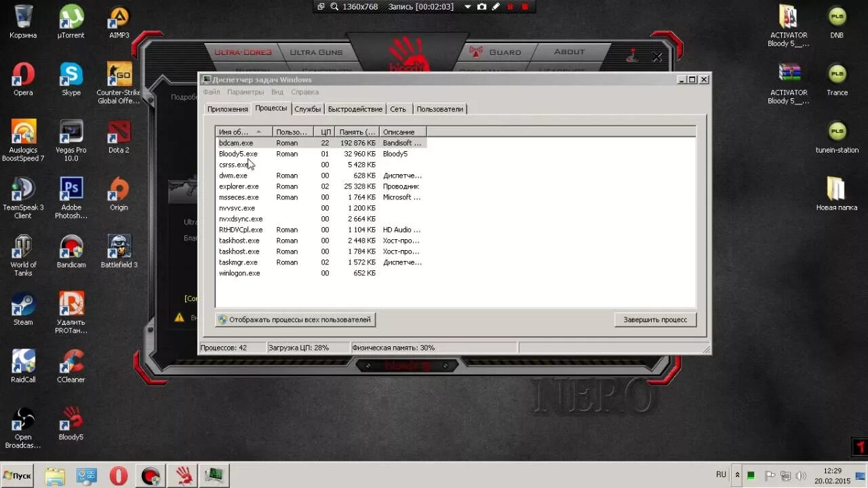Select the CCleaner desktop icon

coord(71,366)
